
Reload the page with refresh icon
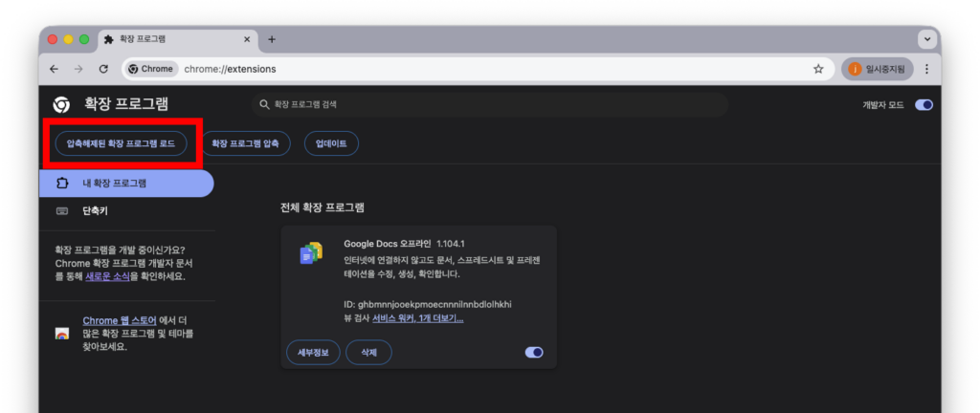tap(103, 69)
